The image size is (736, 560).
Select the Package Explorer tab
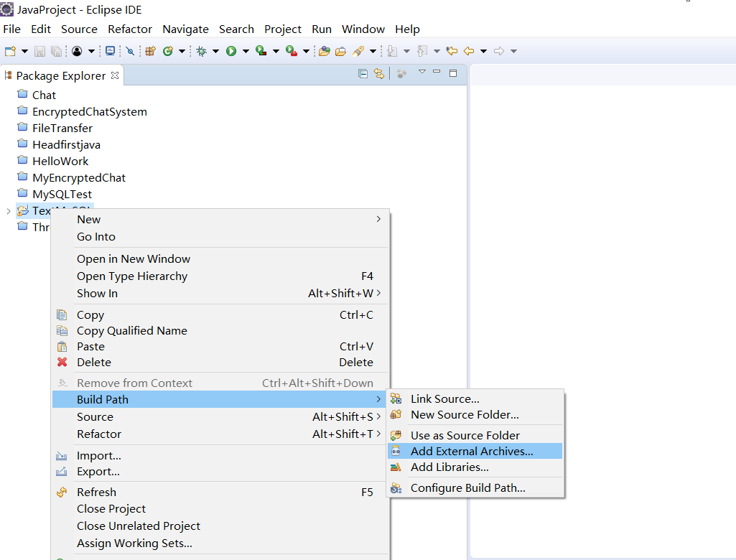[x=62, y=75]
